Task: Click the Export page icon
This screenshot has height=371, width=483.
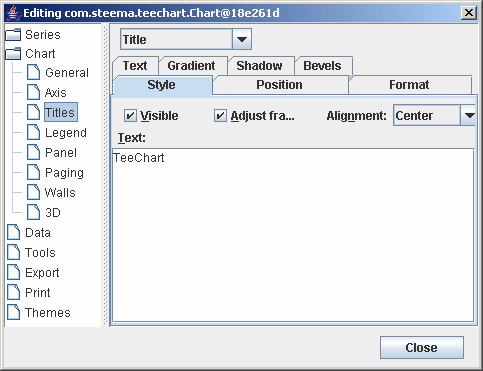Action: click(x=13, y=272)
